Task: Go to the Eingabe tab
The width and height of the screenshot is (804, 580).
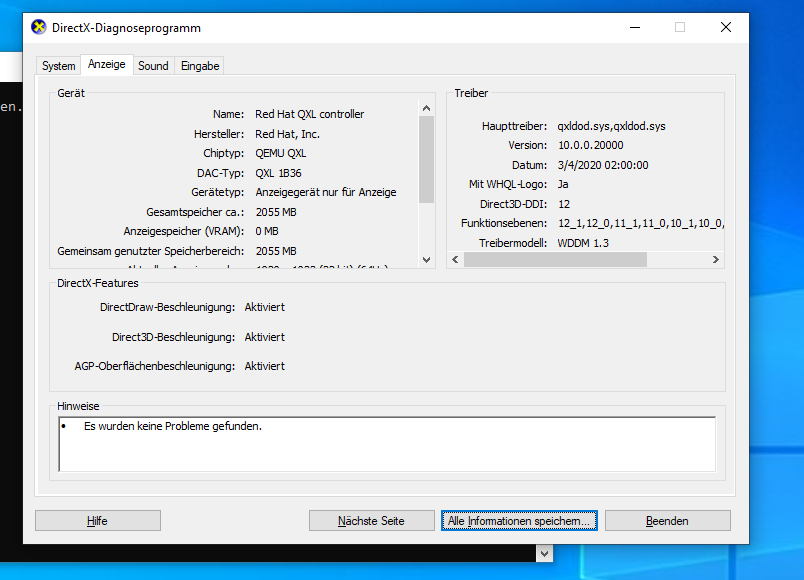Action: coord(200,66)
